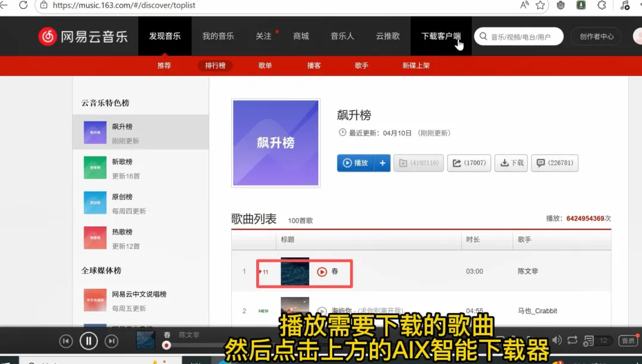Select 网易云中文说唱榜 in the sidebar

click(140, 300)
